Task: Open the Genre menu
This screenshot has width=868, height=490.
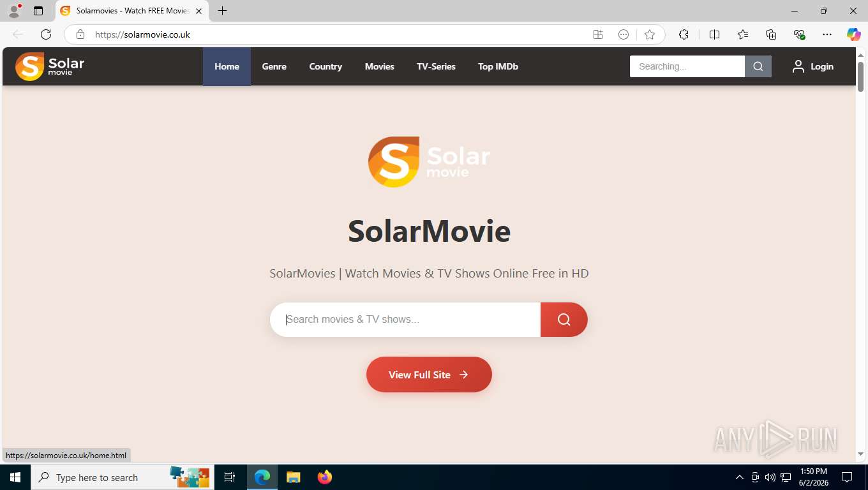Action: [x=274, y=66]
